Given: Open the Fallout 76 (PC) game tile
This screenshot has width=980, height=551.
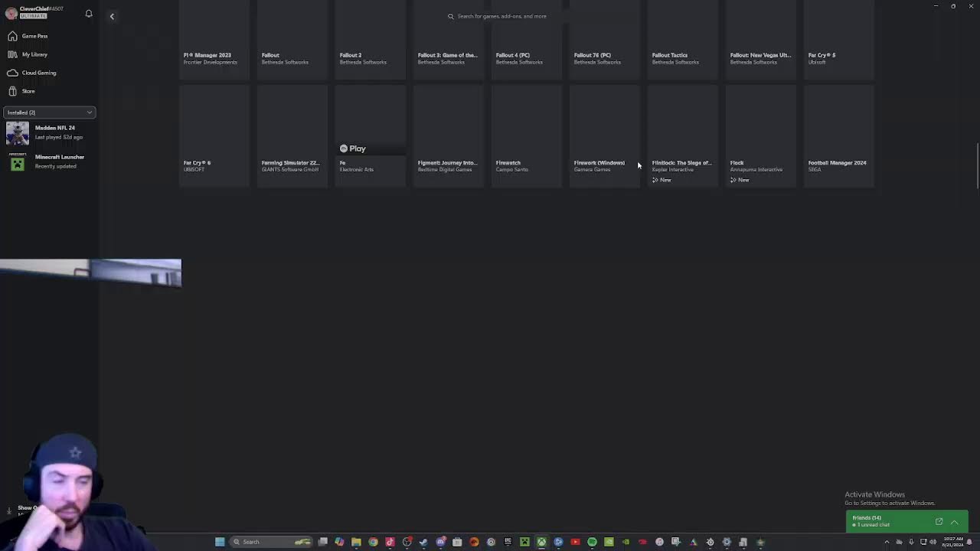Looking at the screenshot, I should 605,40.
